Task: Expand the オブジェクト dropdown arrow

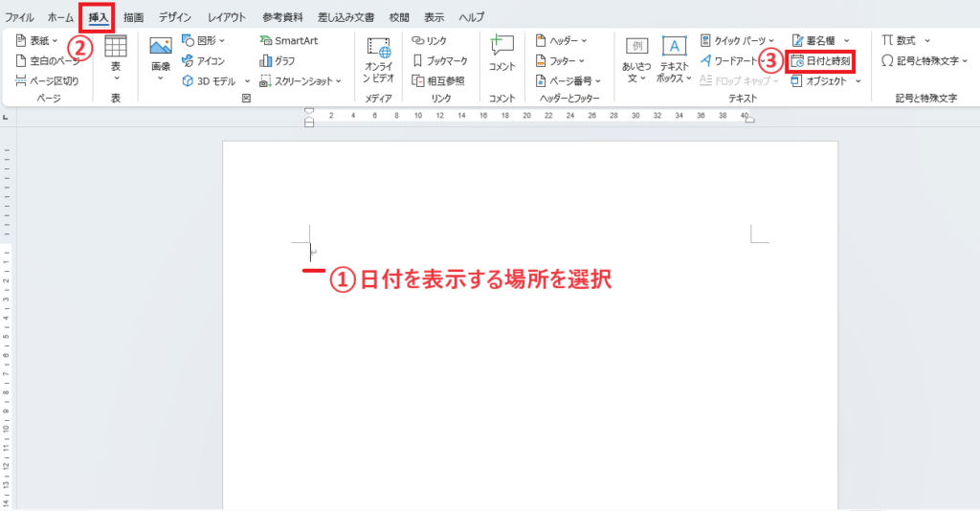Action: coord(858,81)
